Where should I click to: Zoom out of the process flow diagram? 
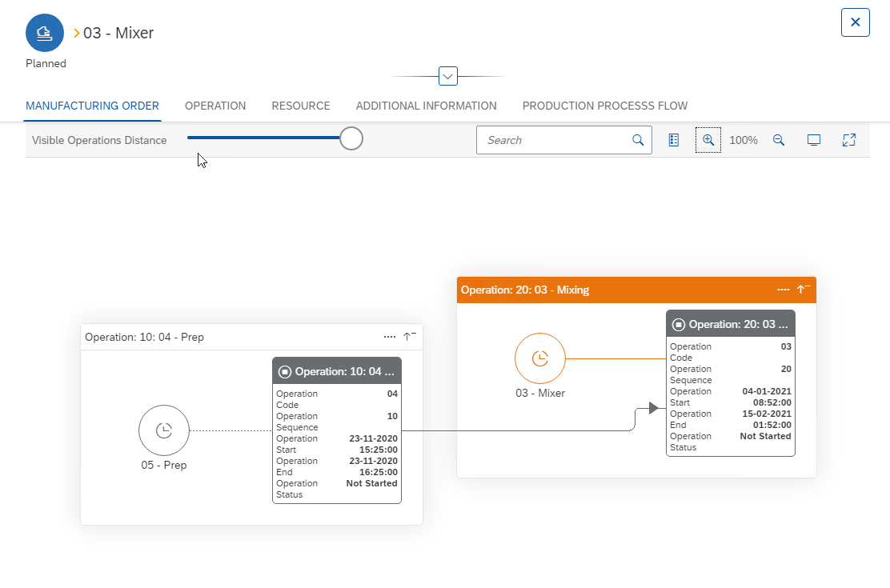tap(779, 140)
